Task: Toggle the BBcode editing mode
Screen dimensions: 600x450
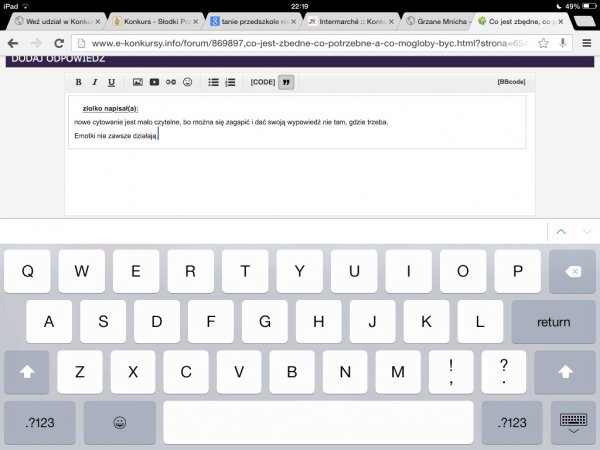Action: [x=510, y=82]
